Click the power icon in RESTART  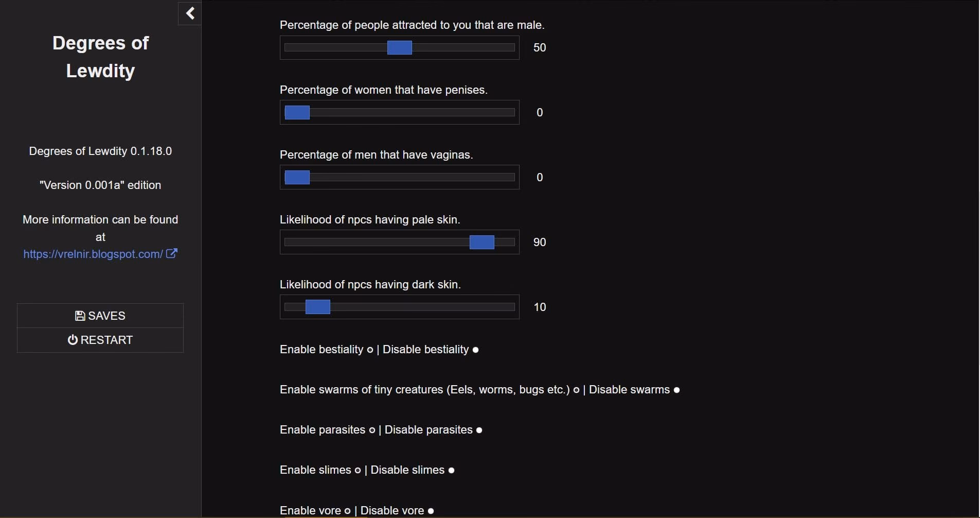coord(73,340)
